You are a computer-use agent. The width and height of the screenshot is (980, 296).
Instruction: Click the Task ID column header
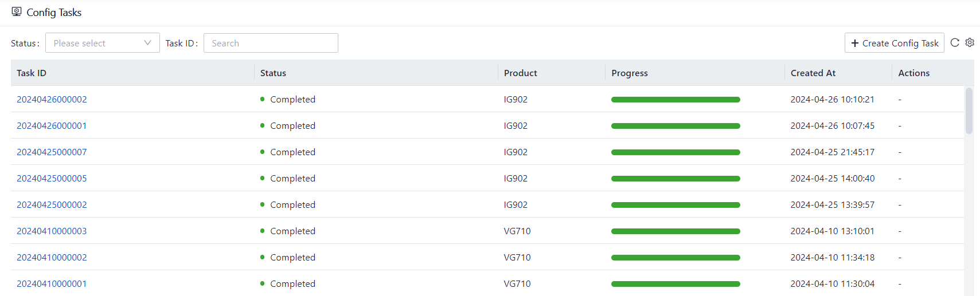32,73
